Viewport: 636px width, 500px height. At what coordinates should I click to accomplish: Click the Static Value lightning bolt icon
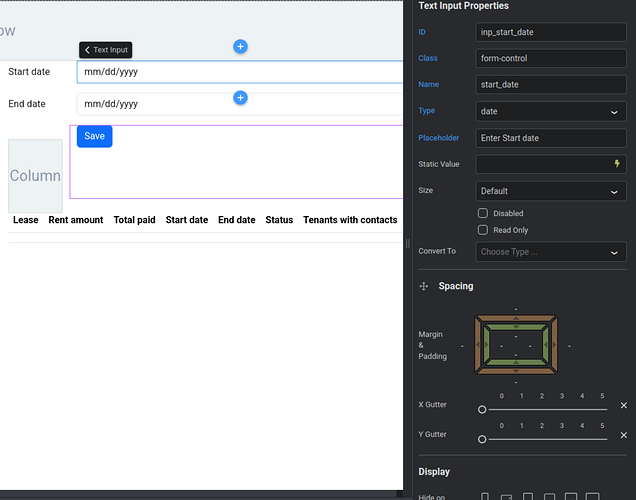(617, 163)
